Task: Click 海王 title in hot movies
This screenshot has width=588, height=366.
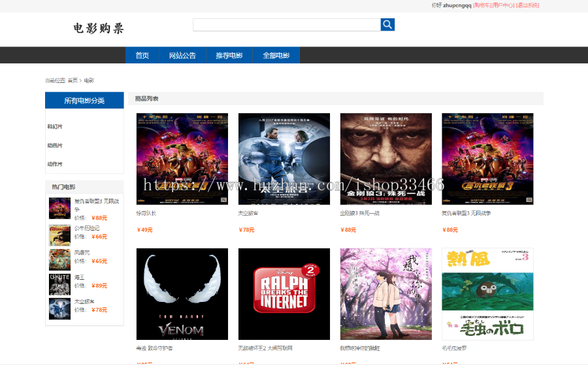Action: [79, 277]
